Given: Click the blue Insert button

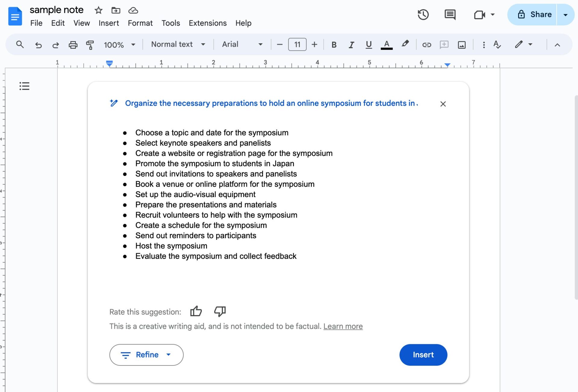Looking at the screenshot, I should pyautogui.click(x=423, y=355).
